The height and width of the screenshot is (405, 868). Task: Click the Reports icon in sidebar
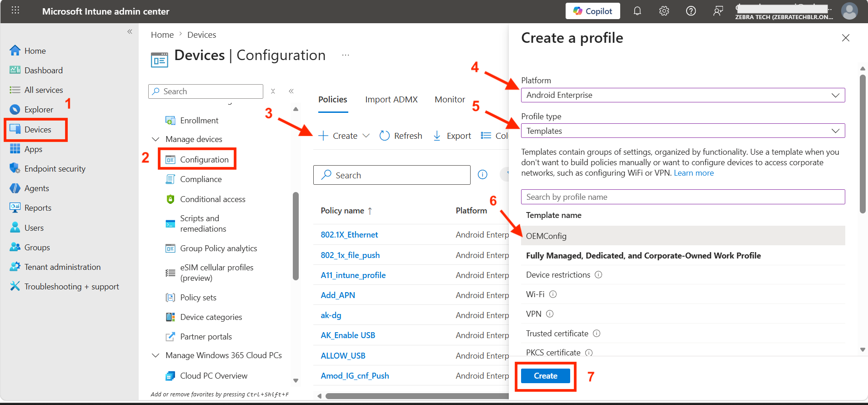(15, 208)
